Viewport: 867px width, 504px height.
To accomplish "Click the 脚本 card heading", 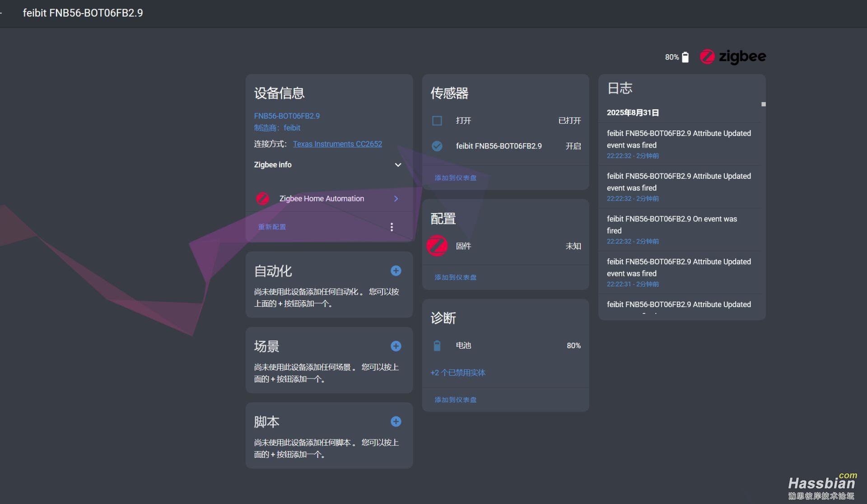I will tap(266, 422).
